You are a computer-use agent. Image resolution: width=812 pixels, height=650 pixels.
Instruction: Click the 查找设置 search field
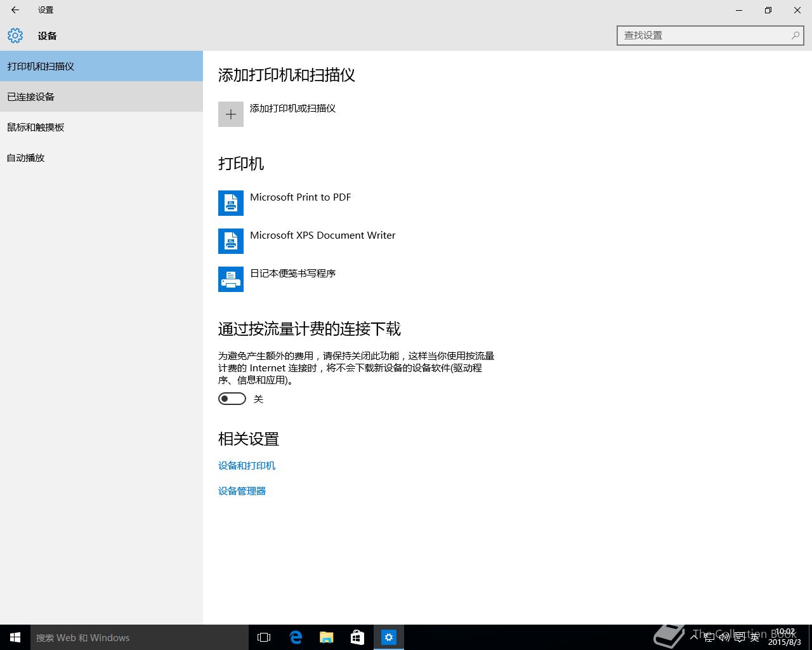tap(710, 36)
